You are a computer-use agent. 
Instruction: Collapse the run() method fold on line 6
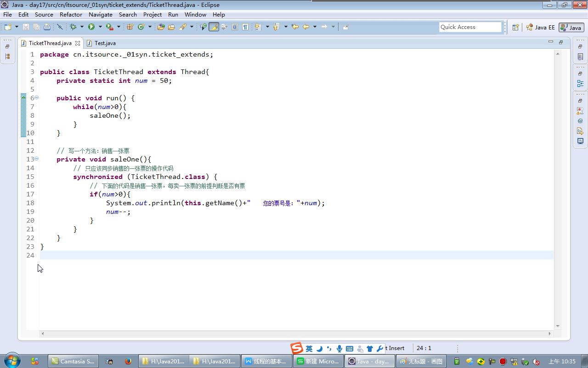37,98
